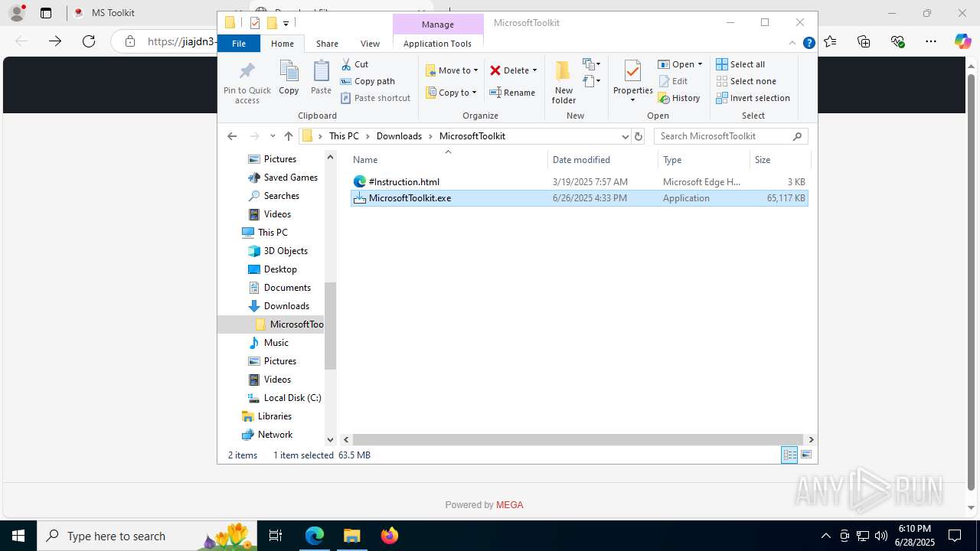Click Select all in ribbon
The height and width of the screenshot is (551, 980).
tap(740, 64)
